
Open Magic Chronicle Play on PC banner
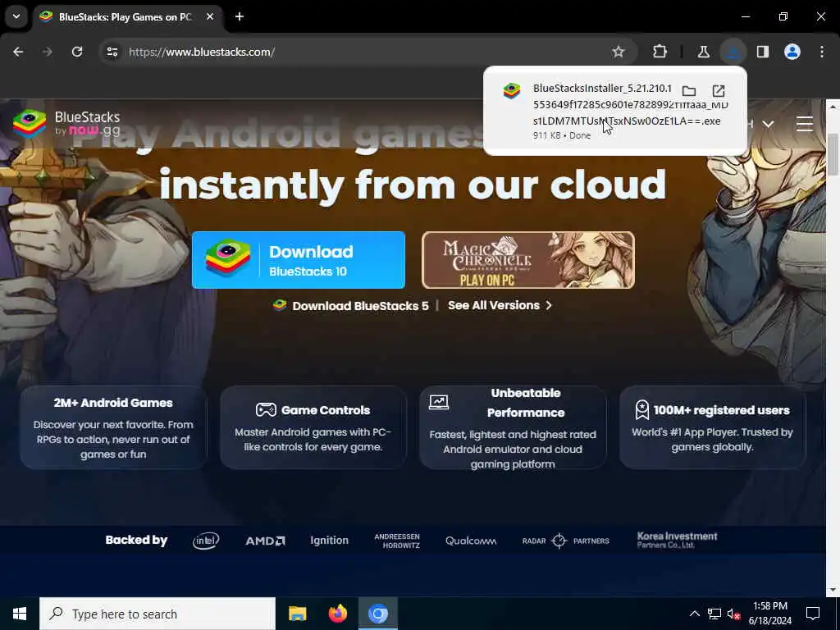click(x=528, y=260)
